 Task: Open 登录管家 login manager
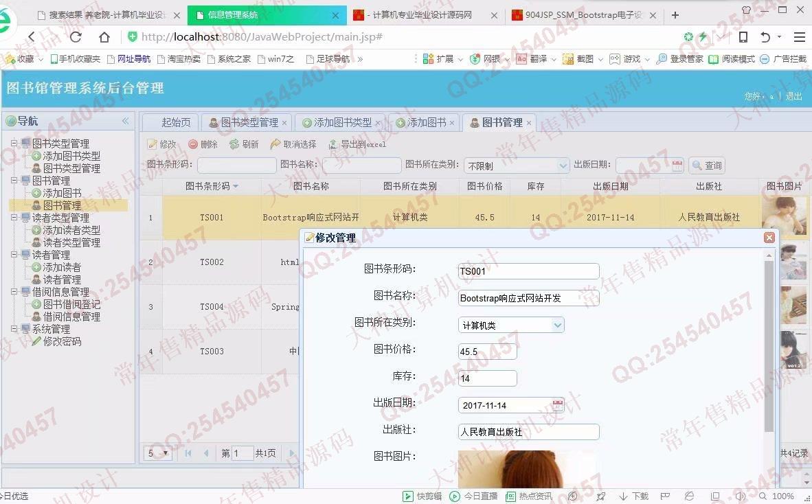pos(679,59)
